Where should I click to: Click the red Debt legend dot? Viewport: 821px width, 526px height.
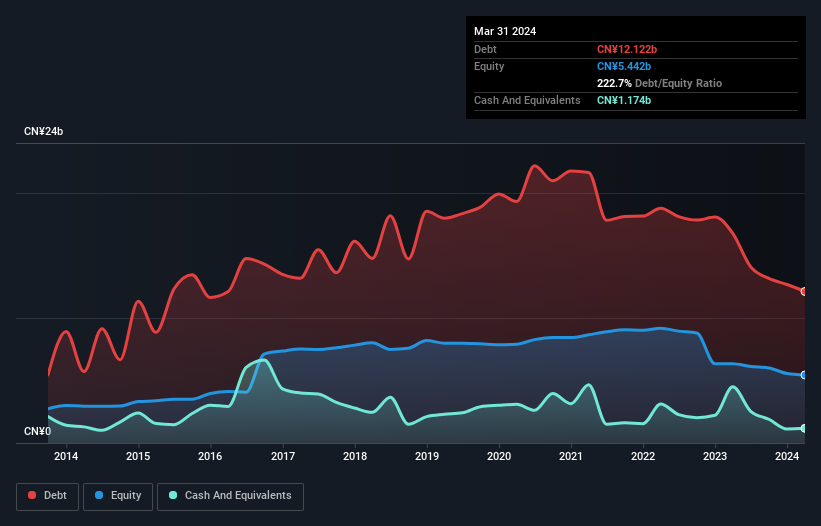(x=32, y=495)
